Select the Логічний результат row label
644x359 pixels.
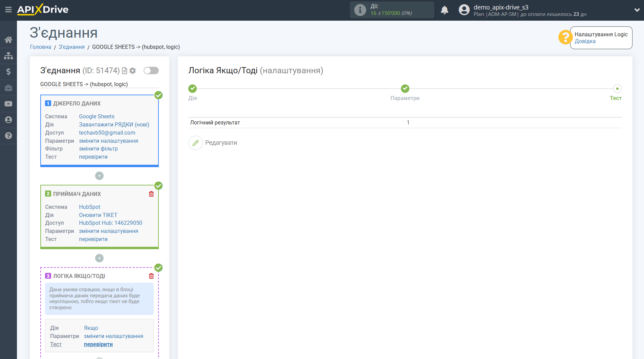click(215, 122)
